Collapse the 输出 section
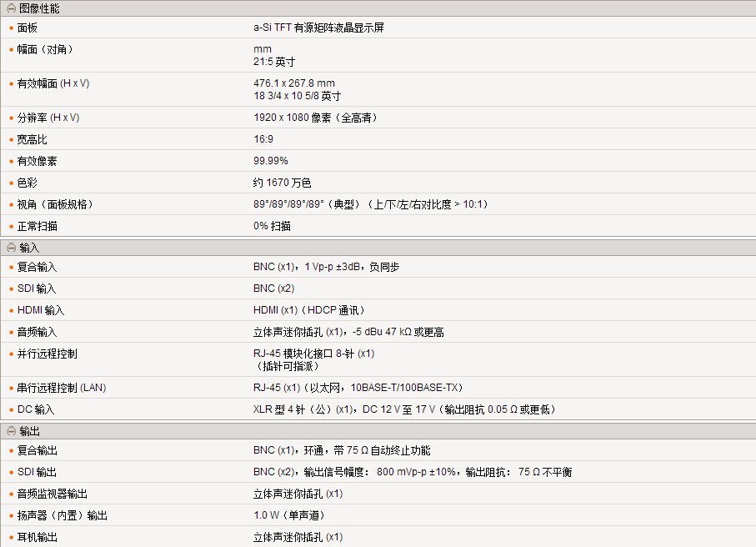 11,431
